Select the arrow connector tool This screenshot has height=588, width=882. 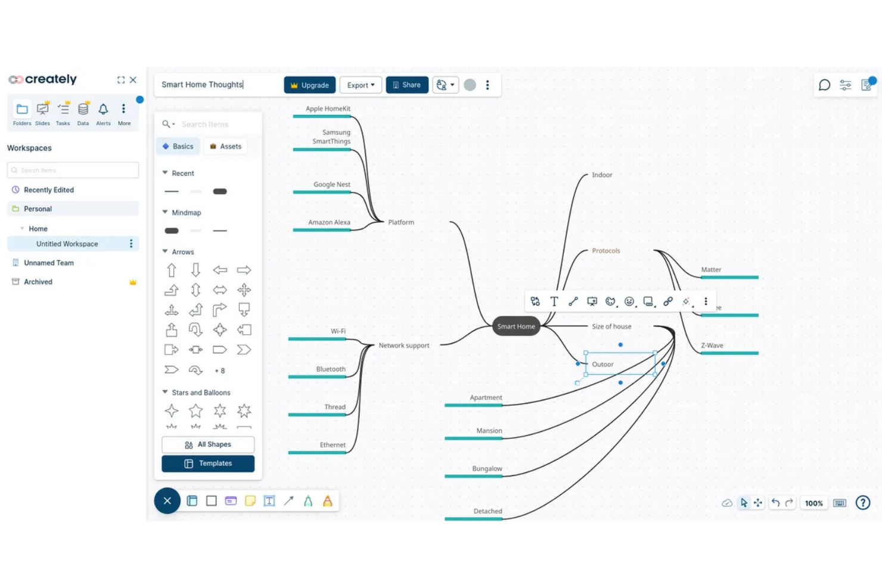pyautogui.click(x=289, y=501)
